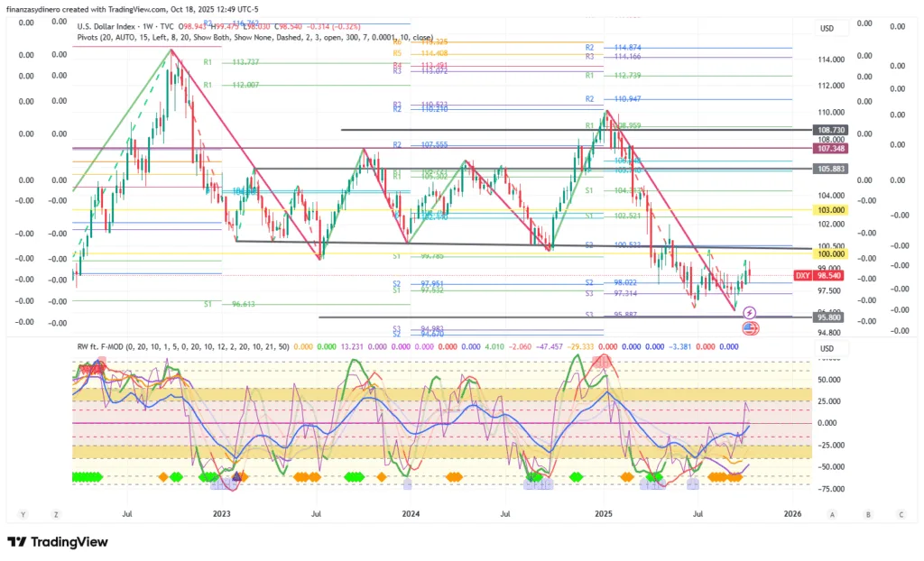Screen dimensions: 924x561
Task: Click the 2024 label on the time axis
Action: [411, 514]
